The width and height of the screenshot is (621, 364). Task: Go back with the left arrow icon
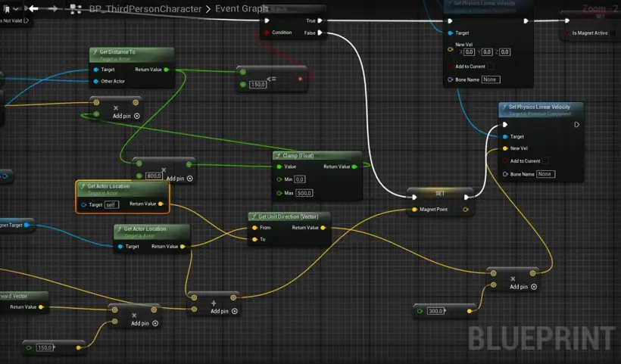point(33,8)
